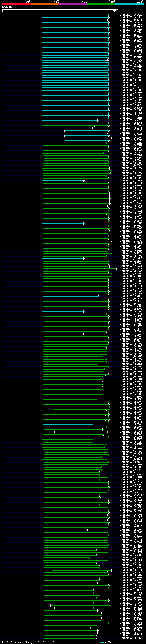Click hit label UniRef100_B7FGM7

(131, 67)
